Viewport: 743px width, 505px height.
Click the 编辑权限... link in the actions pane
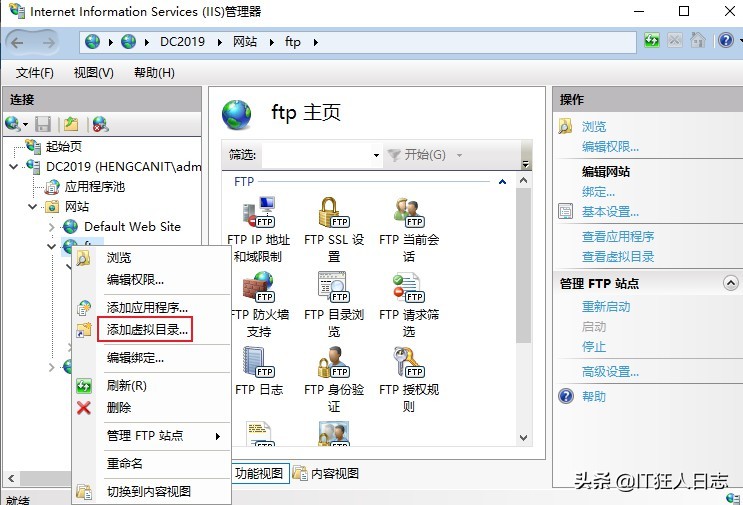pos(610,147)
